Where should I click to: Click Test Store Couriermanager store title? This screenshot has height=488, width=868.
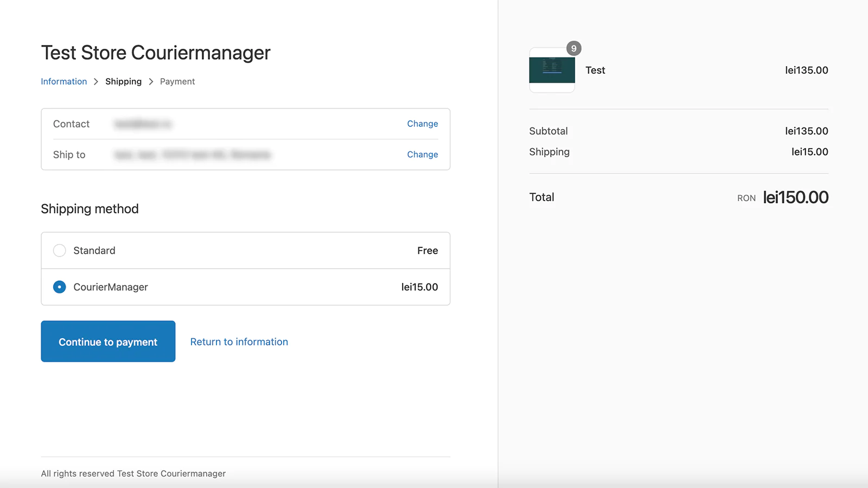(156, 53)
